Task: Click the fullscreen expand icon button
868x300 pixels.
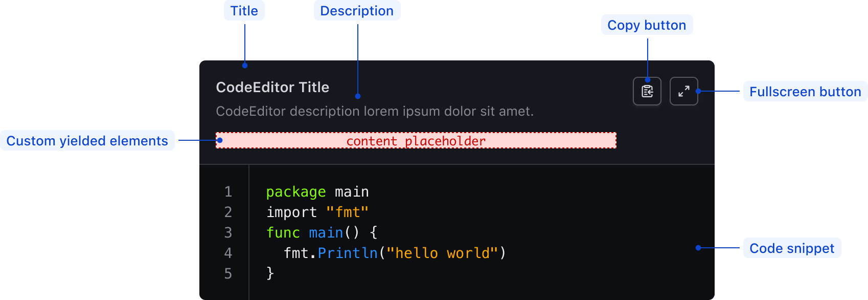Action: (x=684, y=91)
